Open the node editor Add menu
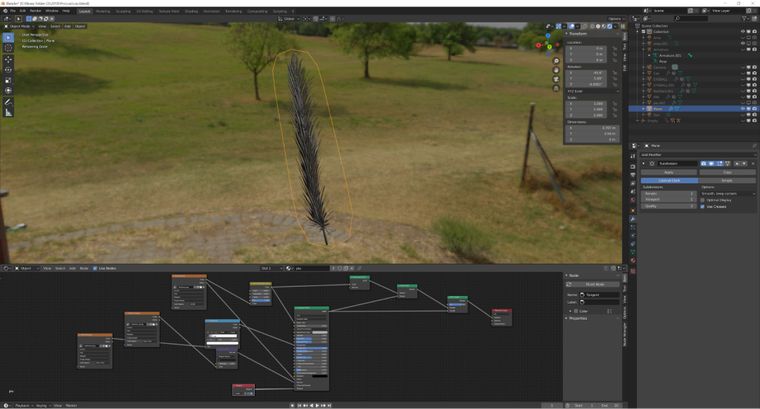760x409 pixels. [x=72, y=268]
